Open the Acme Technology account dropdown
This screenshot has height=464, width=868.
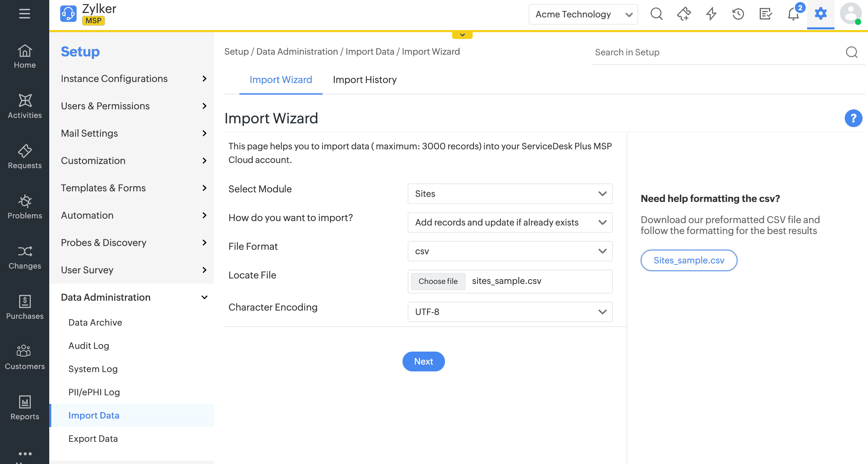click(583, 14)
